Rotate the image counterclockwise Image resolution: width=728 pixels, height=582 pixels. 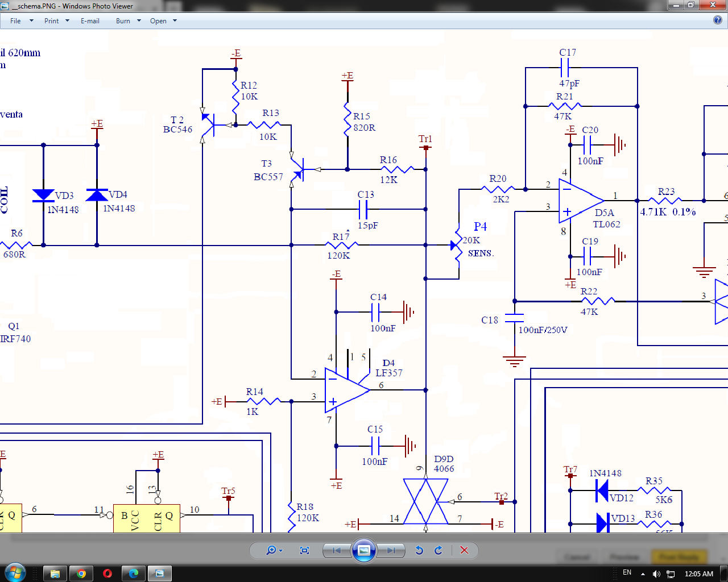tap(419, 550)
